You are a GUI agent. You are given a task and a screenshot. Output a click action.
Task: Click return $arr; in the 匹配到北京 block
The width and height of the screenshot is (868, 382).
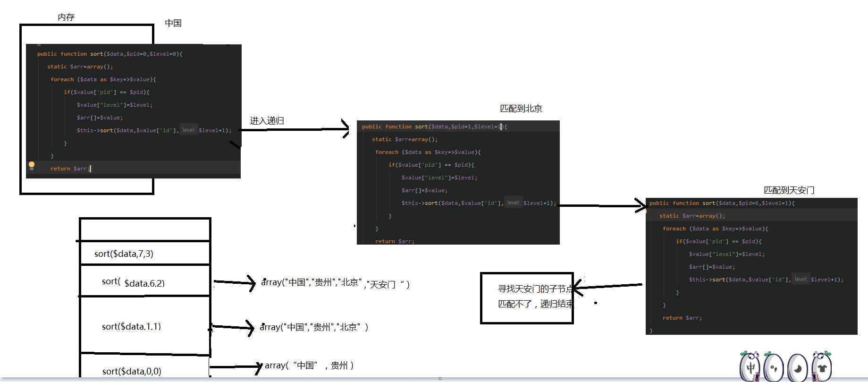point(395,241)
